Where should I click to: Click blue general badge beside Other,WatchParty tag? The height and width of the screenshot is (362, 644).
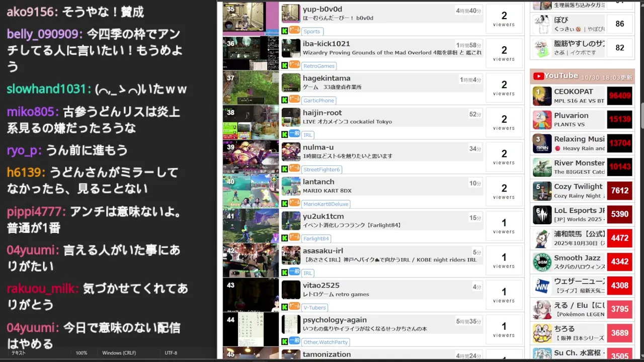click(x=294, y=341)
